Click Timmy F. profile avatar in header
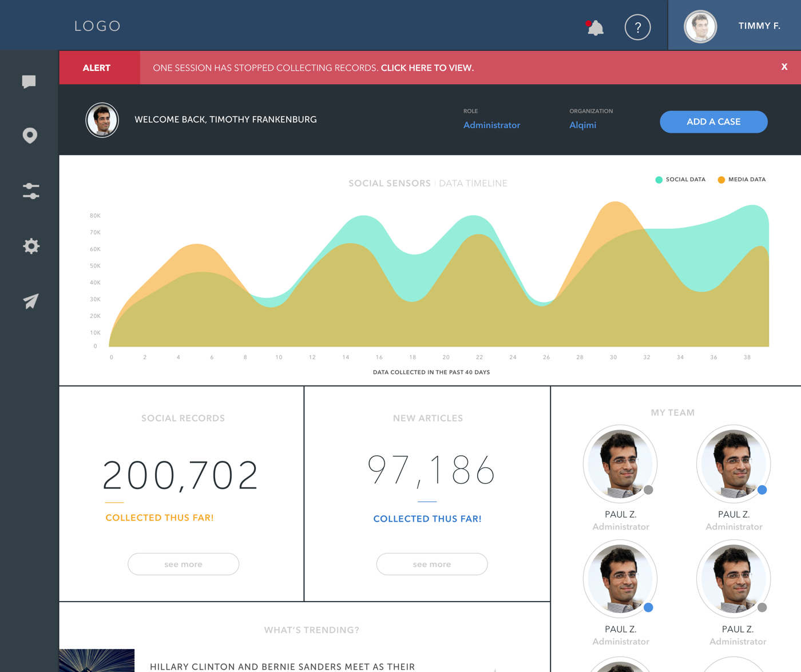 coord(700,26)
